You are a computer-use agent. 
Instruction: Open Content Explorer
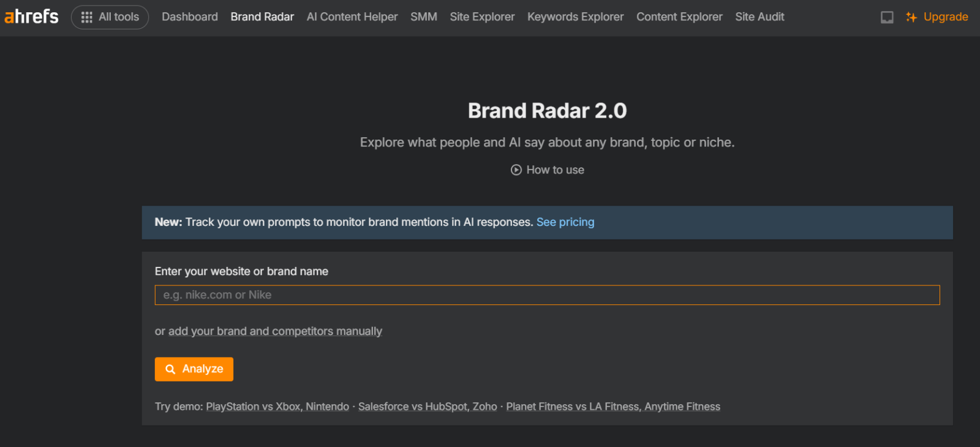click(x=679, y=17)
